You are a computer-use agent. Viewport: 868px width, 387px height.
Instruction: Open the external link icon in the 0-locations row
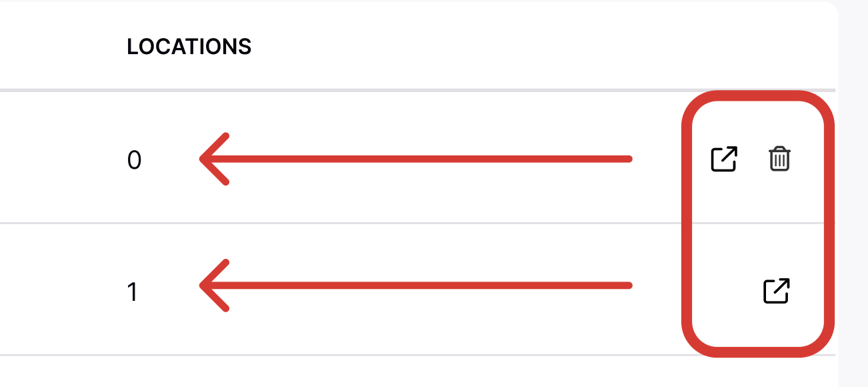click(724, 159)
